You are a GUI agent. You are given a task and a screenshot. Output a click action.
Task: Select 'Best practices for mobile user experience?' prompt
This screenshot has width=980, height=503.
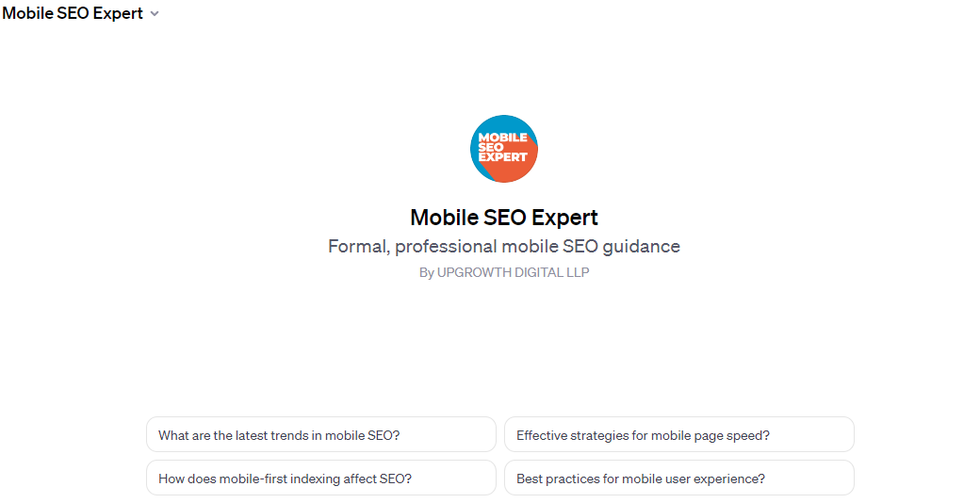tap(679, 478)
